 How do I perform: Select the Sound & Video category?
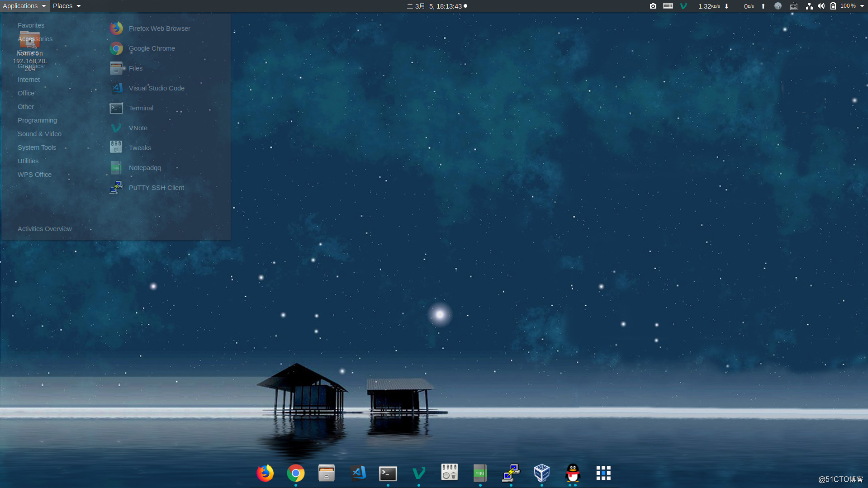pyautogui.click(x=39, y=134)
